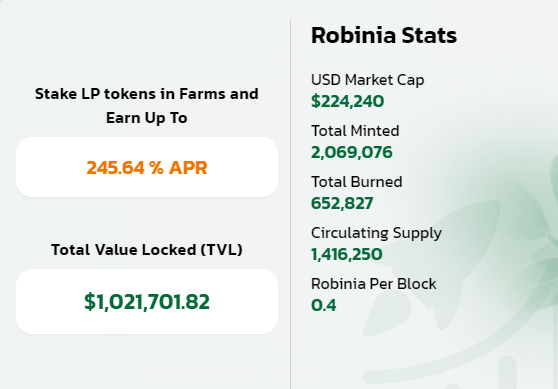Click the Robinia Per Block label

[x=373, y=284]
